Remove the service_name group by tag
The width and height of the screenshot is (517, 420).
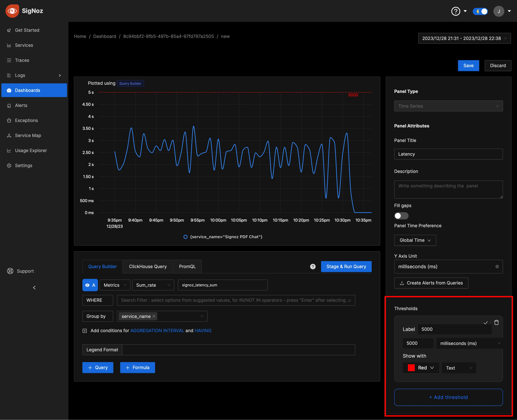click(154, 316)
